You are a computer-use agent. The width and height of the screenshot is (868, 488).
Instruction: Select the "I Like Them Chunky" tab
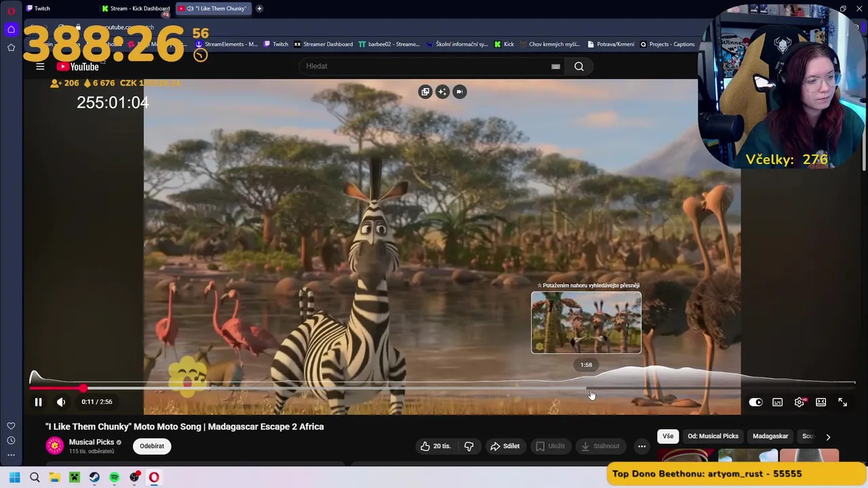[213, 8]
